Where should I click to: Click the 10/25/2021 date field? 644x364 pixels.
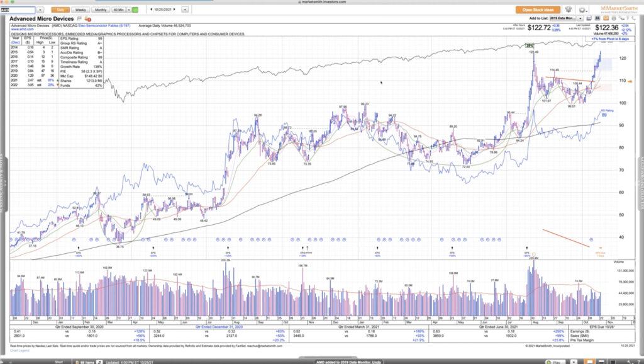point(163,9)
